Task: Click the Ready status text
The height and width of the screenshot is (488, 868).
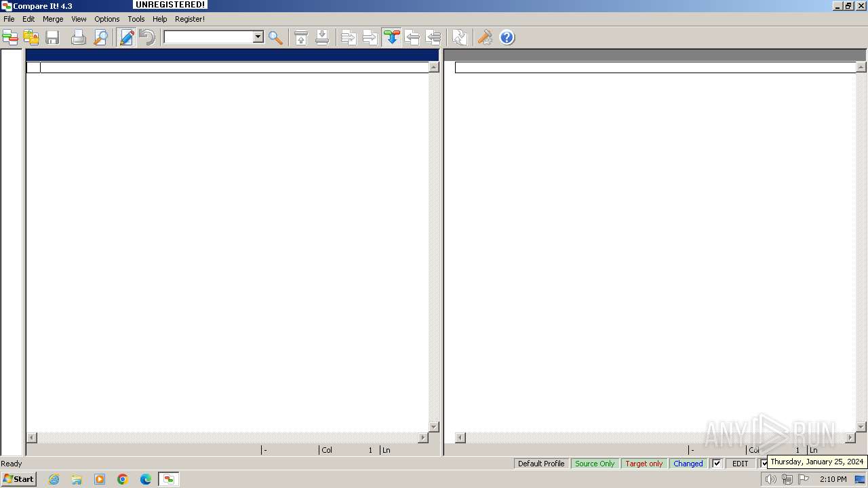Action: coord(12,464)
